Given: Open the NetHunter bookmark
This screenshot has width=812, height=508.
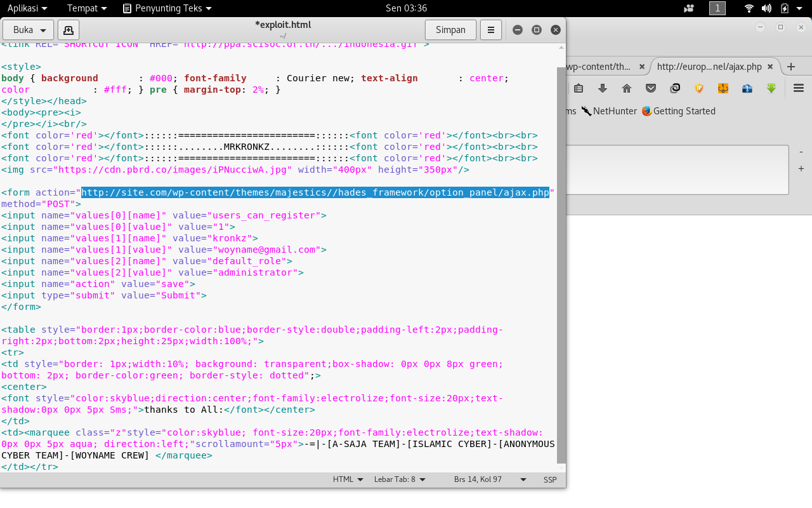Looking at the screenshot, I should point(609,111).
